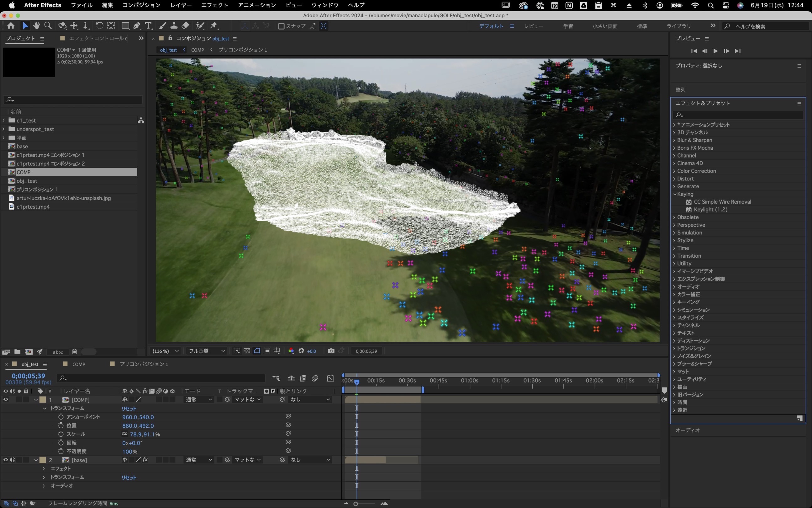Select the Rectangle shape tool
The width and height of the screenshot is (812, 508).
coord(125,26)
